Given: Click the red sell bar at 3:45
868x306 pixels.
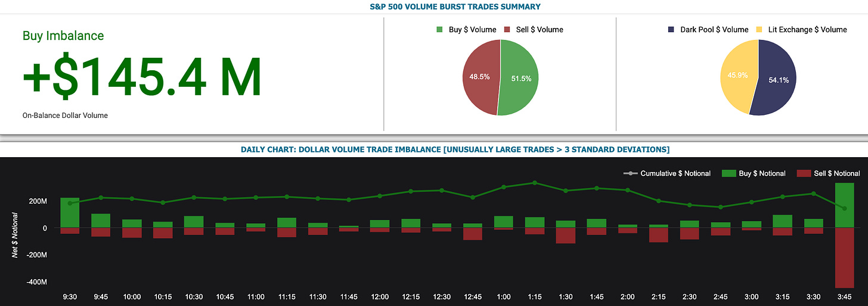Looking at the screenshot, I should pyautogui.click(x=845, y=258).
